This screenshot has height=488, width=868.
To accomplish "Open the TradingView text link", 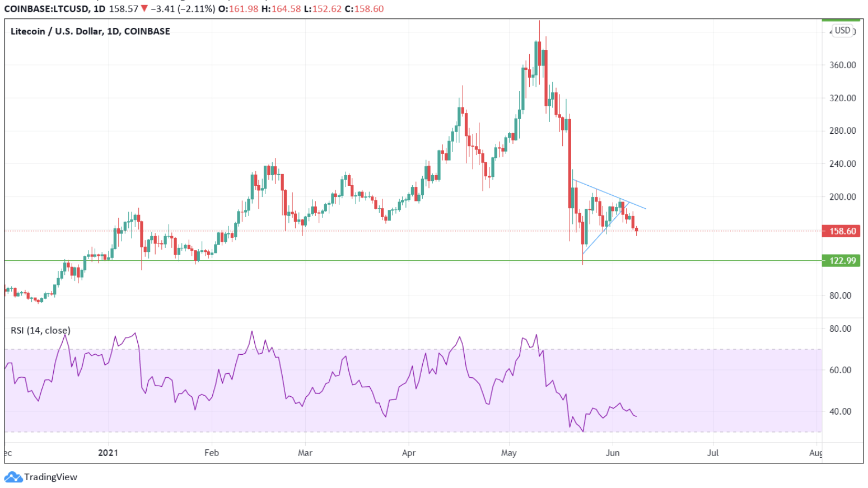I will [50, 477].
